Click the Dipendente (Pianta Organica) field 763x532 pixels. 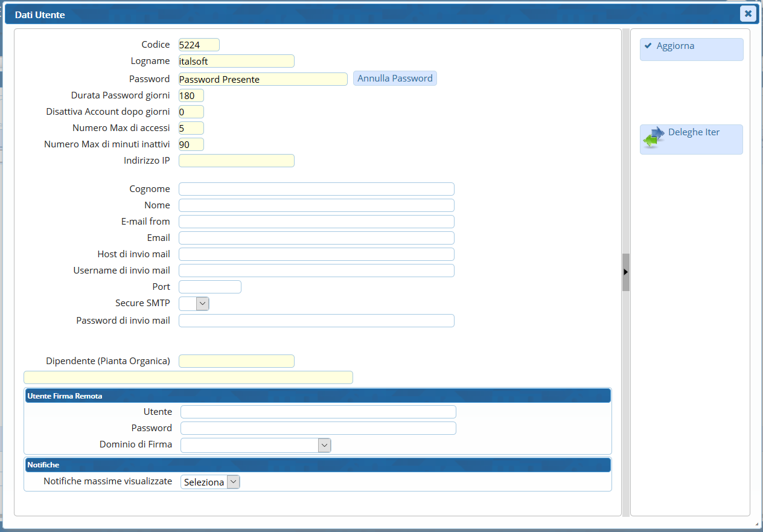(x=237, y=361)
